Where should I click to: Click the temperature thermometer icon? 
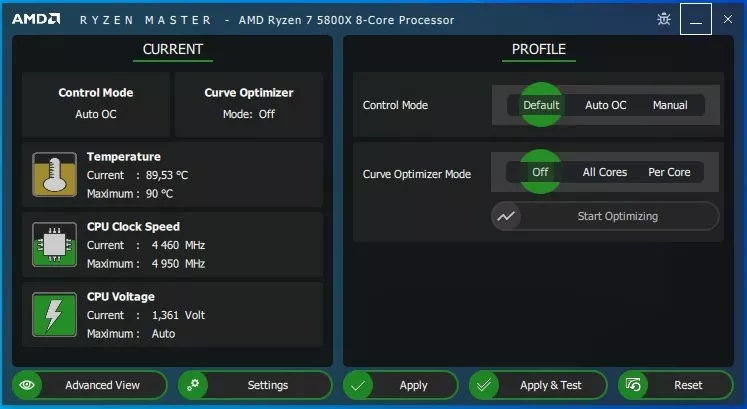[54, 174]
